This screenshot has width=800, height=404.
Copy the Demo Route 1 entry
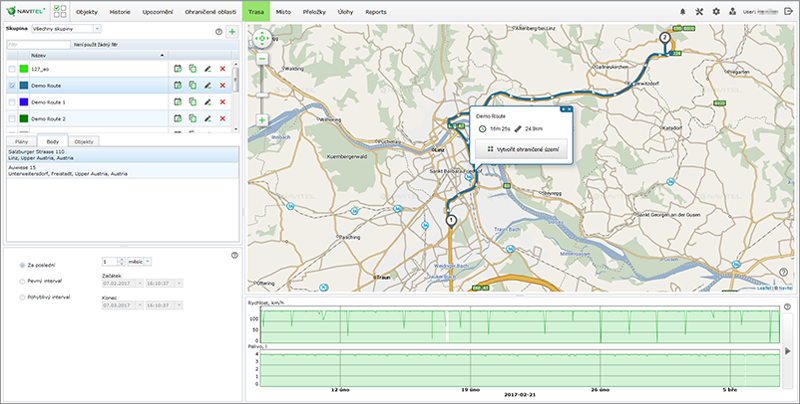coord(192,103)
